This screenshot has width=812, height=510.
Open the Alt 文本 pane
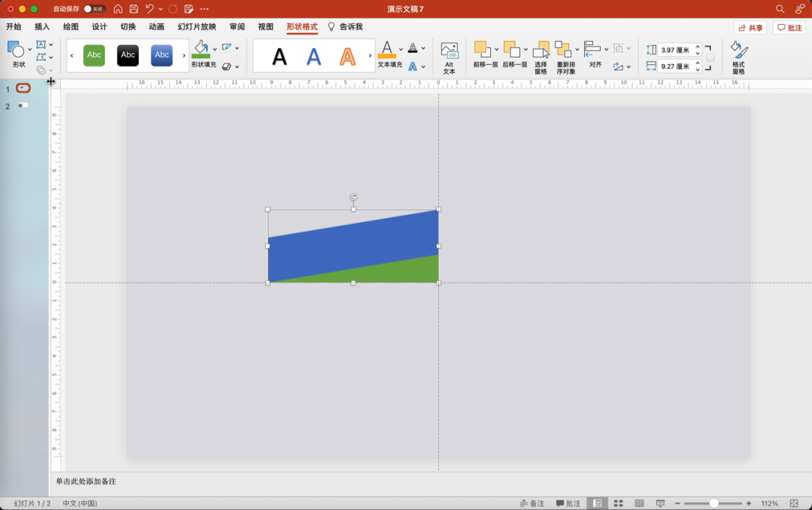pyautogui.click(x=449, y=57)
